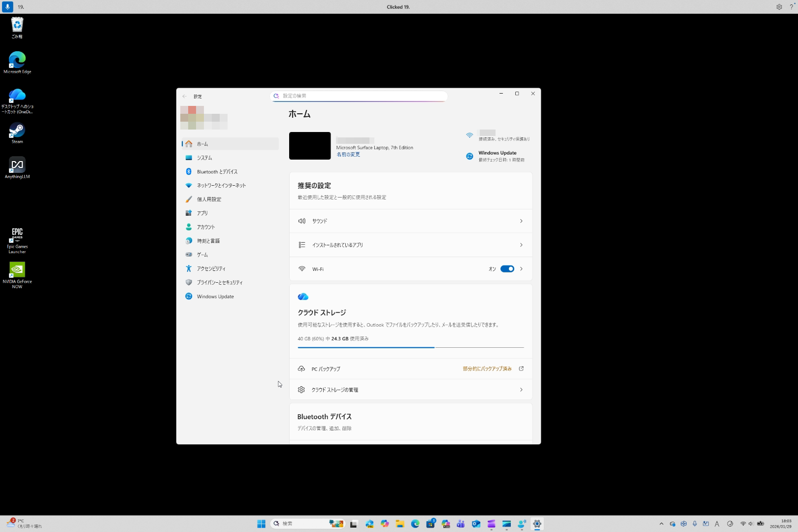The height and width of the screenshot is (532, 798).
Task: Select the AnythingLLM desktop icon
Action: [x=17, y=168]
